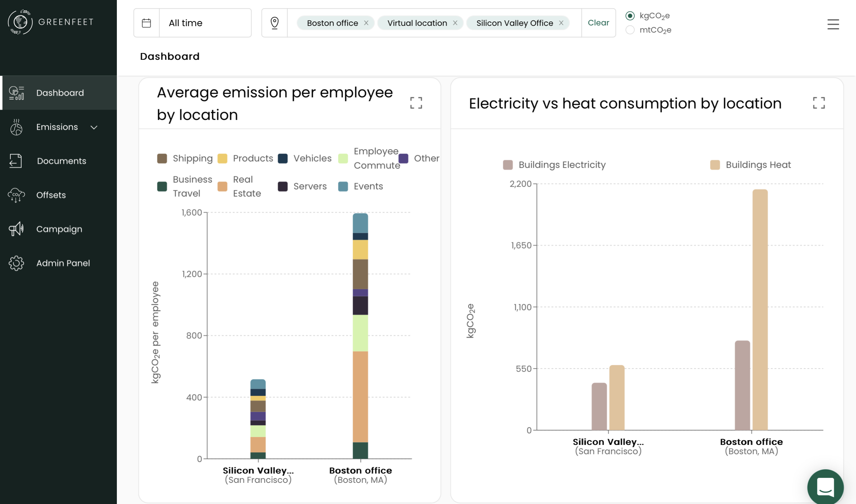Viewport: 856px width, 504px height.
Task: Select the mtCO2e unit radio button
Action: 630,30
